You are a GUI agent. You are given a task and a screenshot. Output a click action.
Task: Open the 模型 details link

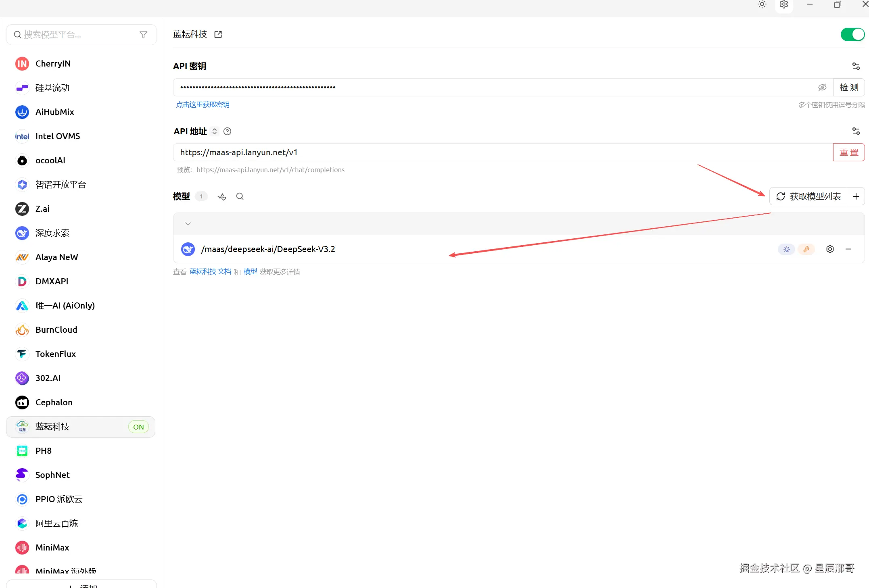(251, 272)
